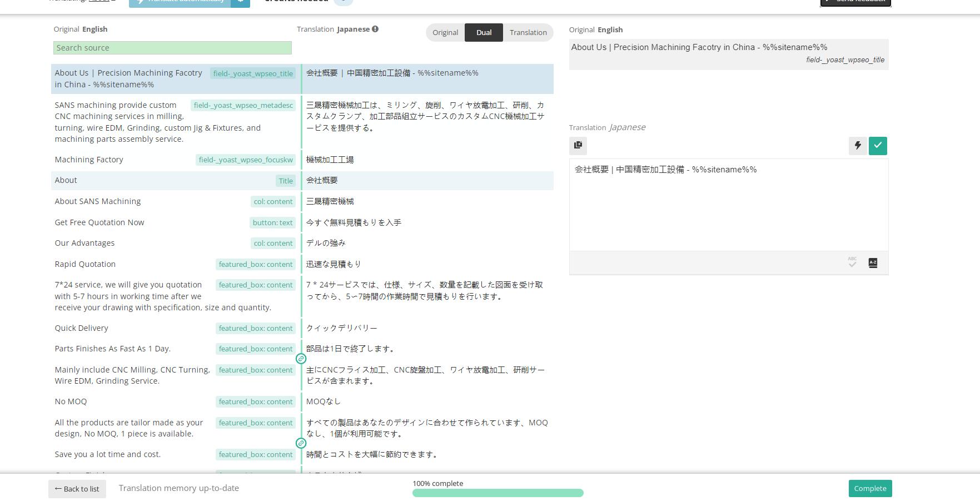Click the '会社概要' translation in About row
The image size is (980, 501).
coord(322,180)
